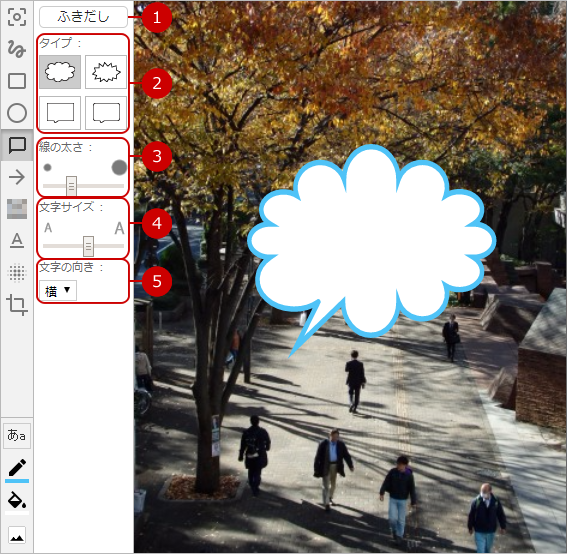Activate the crop tool
Image resolution: width=567 pixels, height=554 pixels.
pyautogui.click(x=17, y=305)
